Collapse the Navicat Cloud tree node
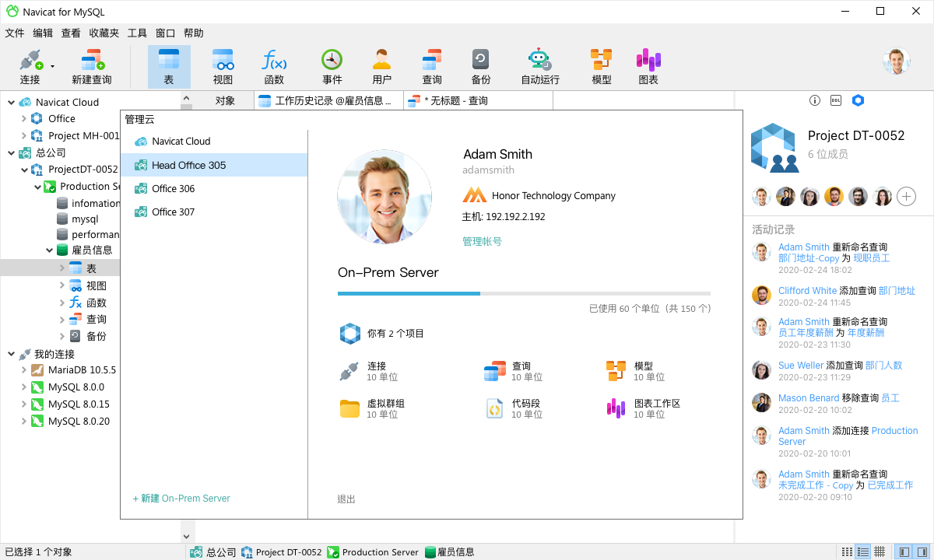 (x=11, y=102)
